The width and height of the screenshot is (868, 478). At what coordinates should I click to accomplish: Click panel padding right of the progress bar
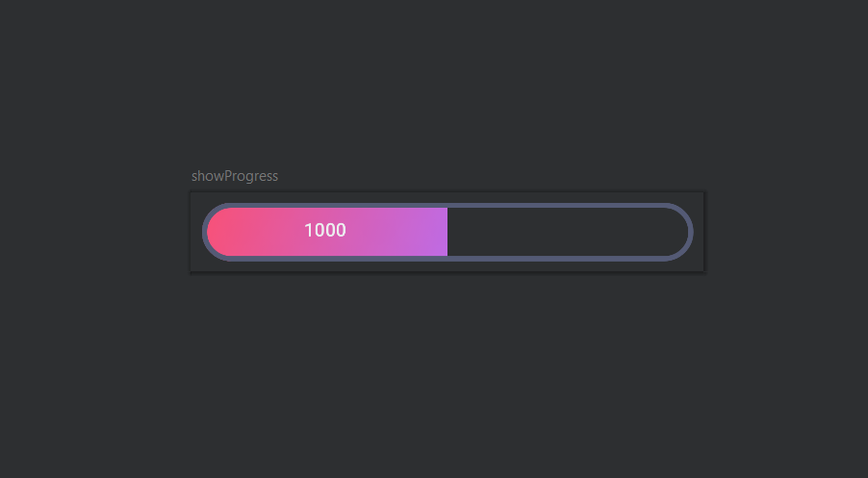click(699, 232)
